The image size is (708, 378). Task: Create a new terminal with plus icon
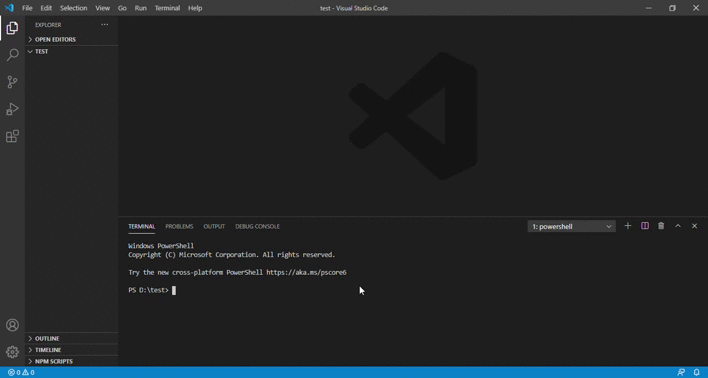tap(628, 226)
